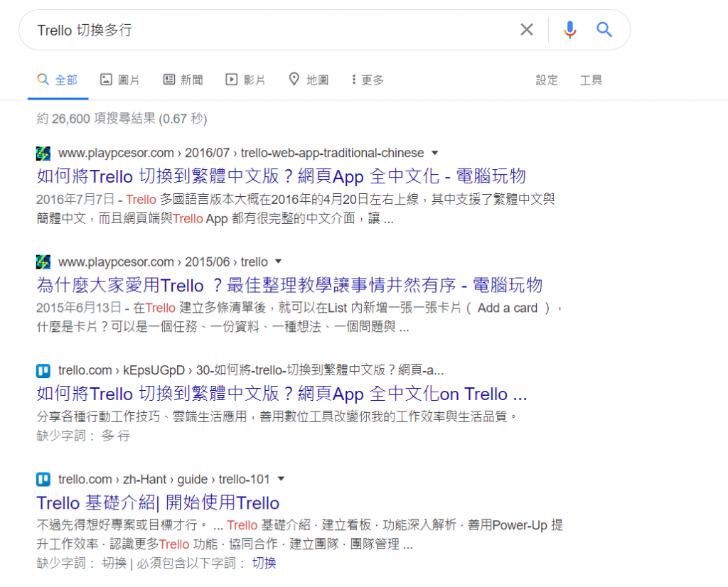Viewport: 728px width, 587px height.
Task: Submit the search with the magnifier icon
Action: [604, 30]
